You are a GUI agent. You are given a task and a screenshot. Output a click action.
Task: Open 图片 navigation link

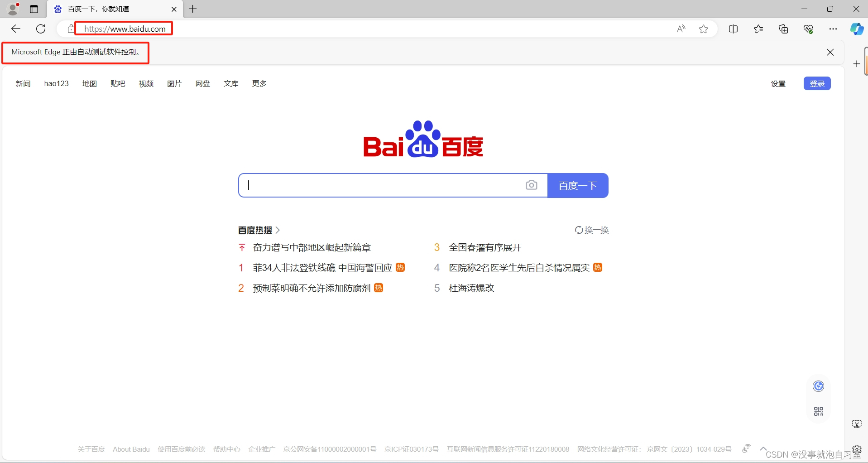(x=174, y=83)
